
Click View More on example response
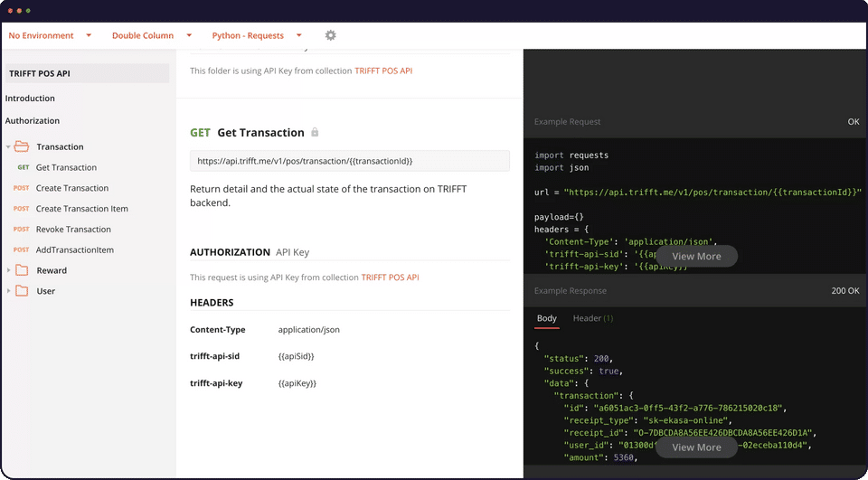pyautogui.click(x=696, y=447)
